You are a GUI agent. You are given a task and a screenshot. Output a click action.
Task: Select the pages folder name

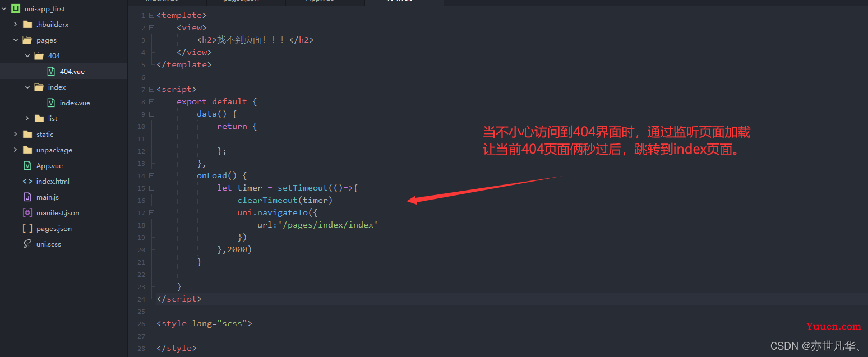(x=47, y=40)
